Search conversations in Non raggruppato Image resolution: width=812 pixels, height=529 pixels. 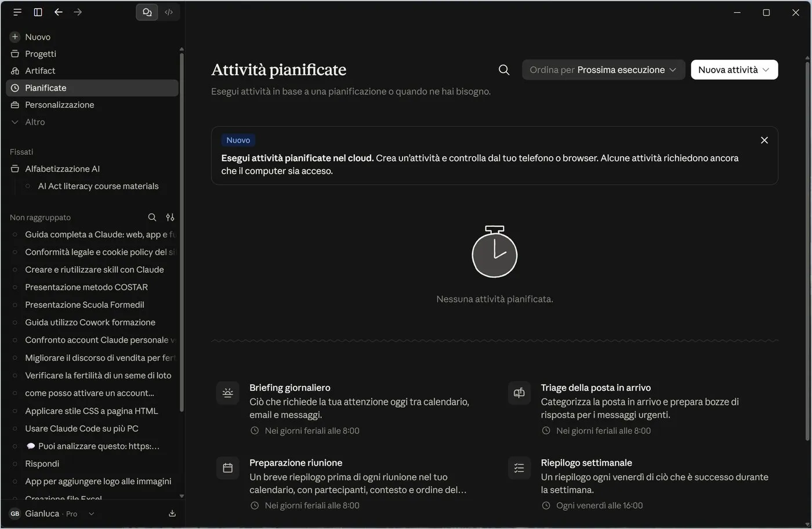pyautogui.click(x=152, y=217)
